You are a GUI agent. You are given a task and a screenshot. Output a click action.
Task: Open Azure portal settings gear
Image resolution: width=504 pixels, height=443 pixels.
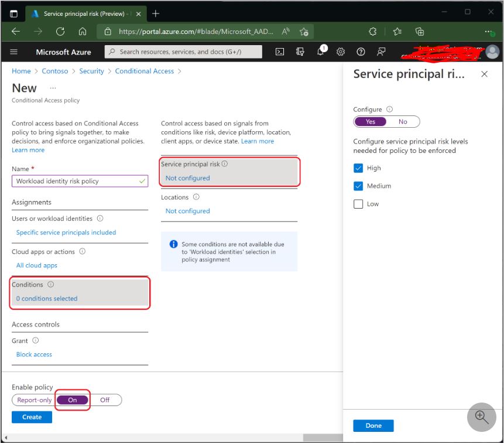point(341,52)
